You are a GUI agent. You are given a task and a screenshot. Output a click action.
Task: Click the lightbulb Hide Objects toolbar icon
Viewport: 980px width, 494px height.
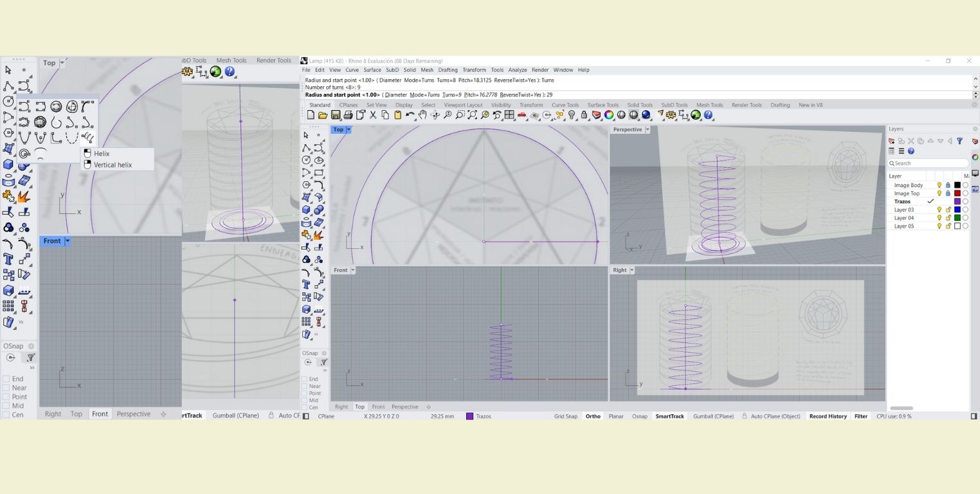click(572, 115)
